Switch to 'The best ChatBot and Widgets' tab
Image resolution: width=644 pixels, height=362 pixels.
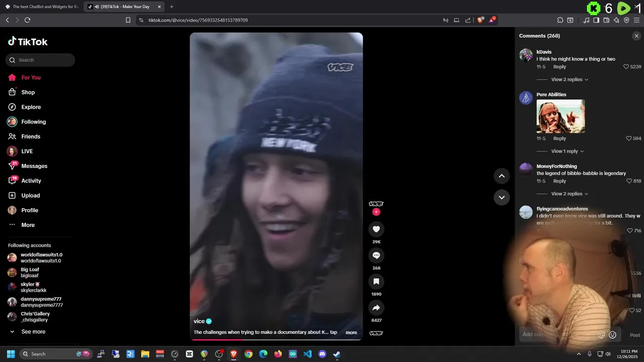pyautogui.click(x=42, y=7)
